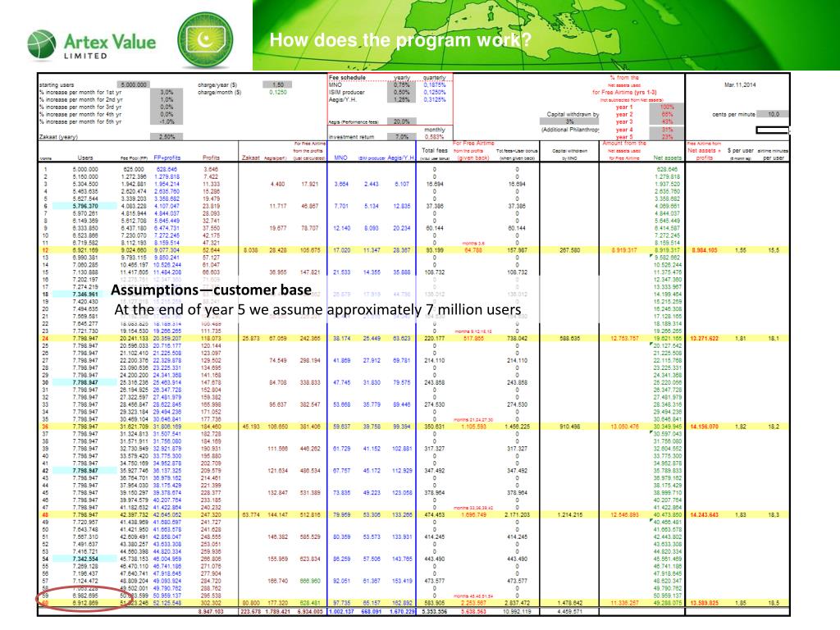840x630 pixels.
Task: Click the "Total fees" column header
Action: pos(435,151)
